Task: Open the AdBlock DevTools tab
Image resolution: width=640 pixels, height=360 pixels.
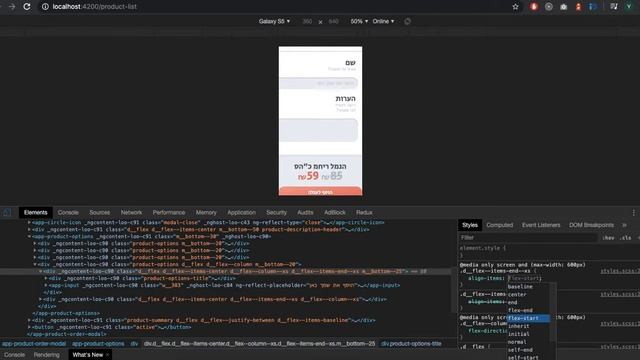Action: coord(334,212)
